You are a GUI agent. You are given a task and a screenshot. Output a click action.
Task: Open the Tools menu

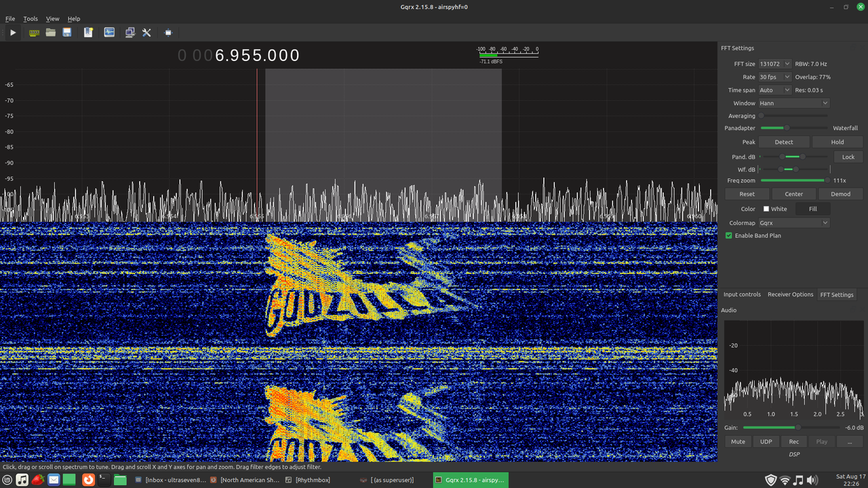point(31,19)
